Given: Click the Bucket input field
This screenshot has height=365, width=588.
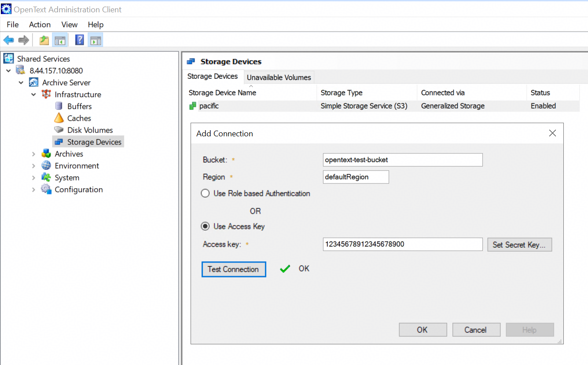Looking at the screenshot, I should point(403,160).
